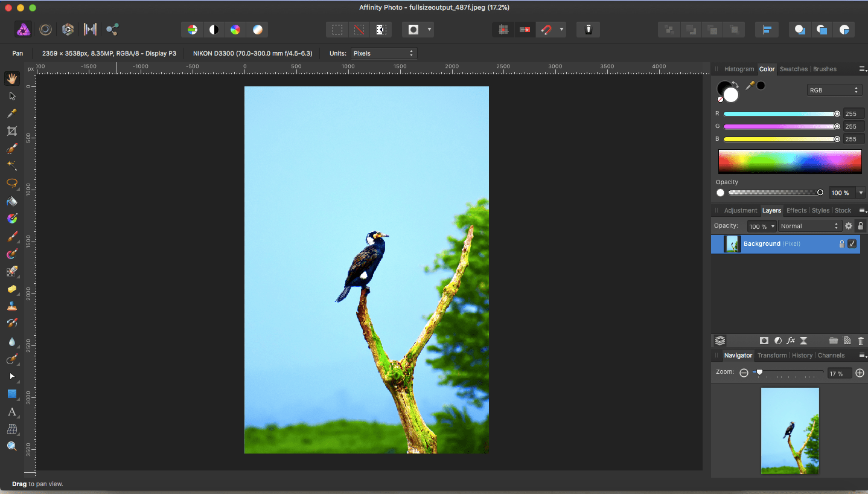This screenshot has height=494, width=868.
Task: Click the delete layer trash icon
Action: [x=861, y=341]
